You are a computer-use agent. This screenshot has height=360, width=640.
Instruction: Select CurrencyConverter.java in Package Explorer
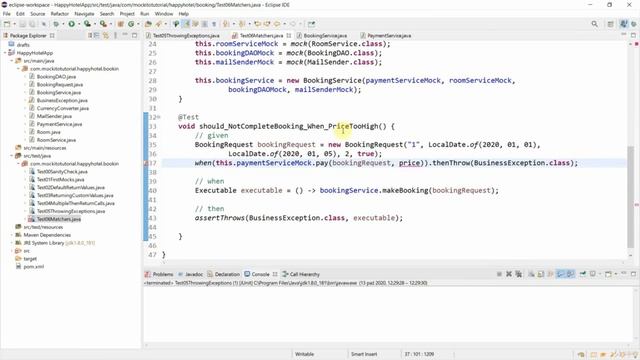click(x=62, y=109)
